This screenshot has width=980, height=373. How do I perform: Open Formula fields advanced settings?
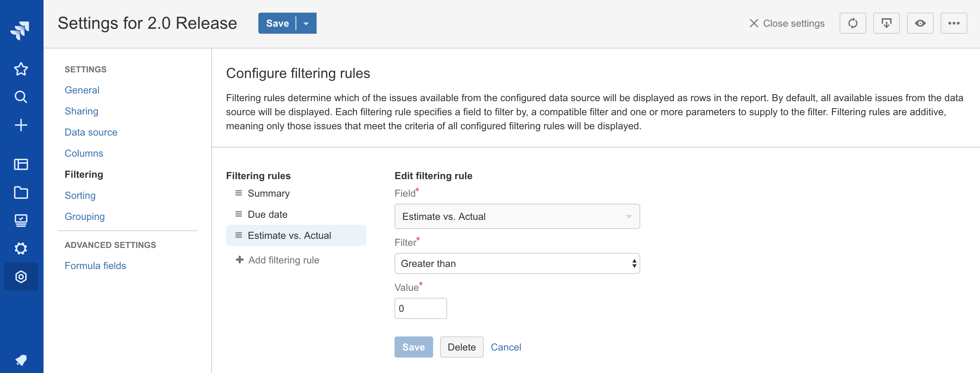(x=95, y=266)
